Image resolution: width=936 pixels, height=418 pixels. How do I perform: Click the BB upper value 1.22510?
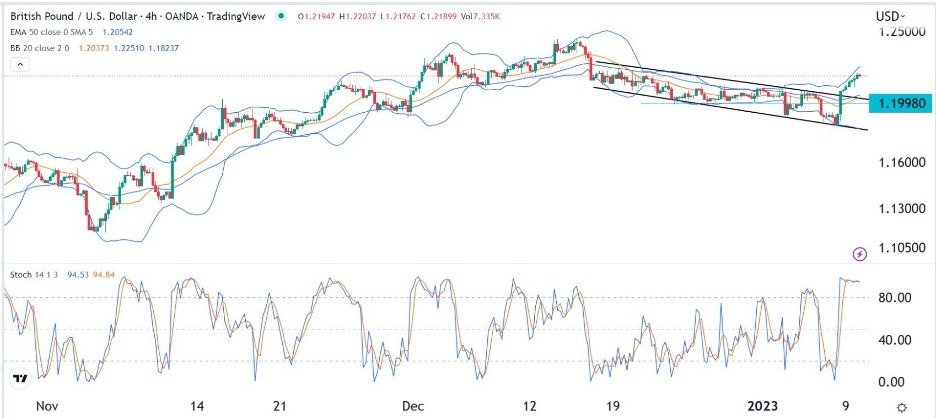[128, 48]
